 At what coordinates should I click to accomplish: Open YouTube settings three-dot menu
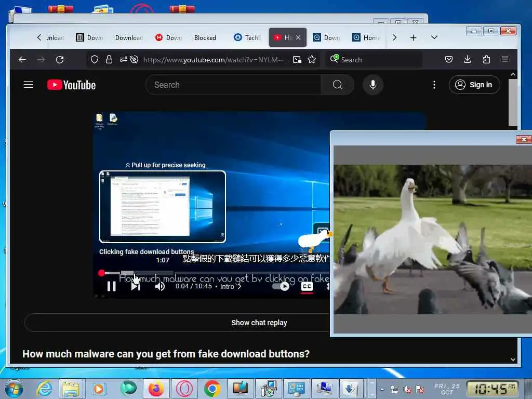pyautogui.click(x=434, y=85)
